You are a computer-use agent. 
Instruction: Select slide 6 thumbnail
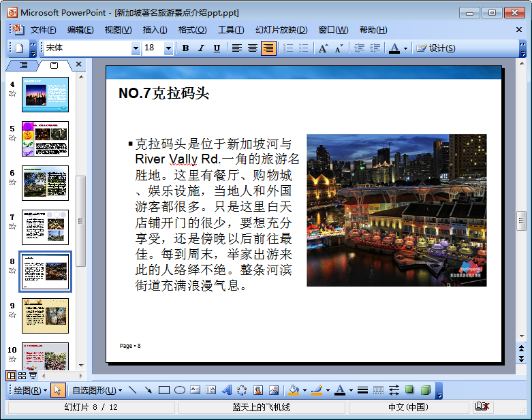pyautogui.click(x=45, y=183)
